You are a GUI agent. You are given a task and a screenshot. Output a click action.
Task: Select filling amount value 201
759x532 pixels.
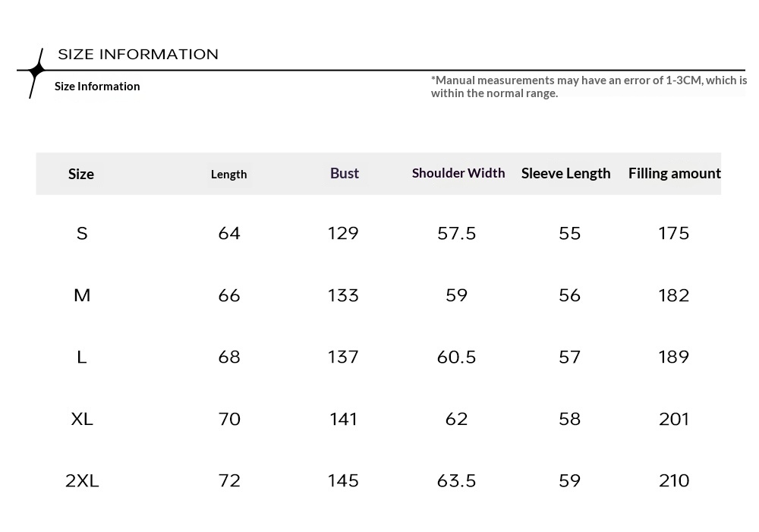point(674,419)
